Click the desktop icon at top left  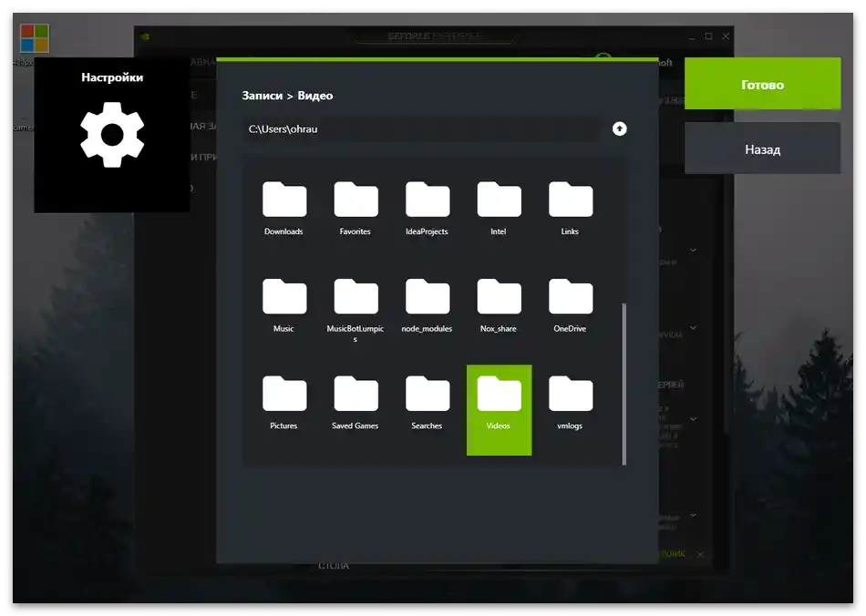click(x=35, y=38)
